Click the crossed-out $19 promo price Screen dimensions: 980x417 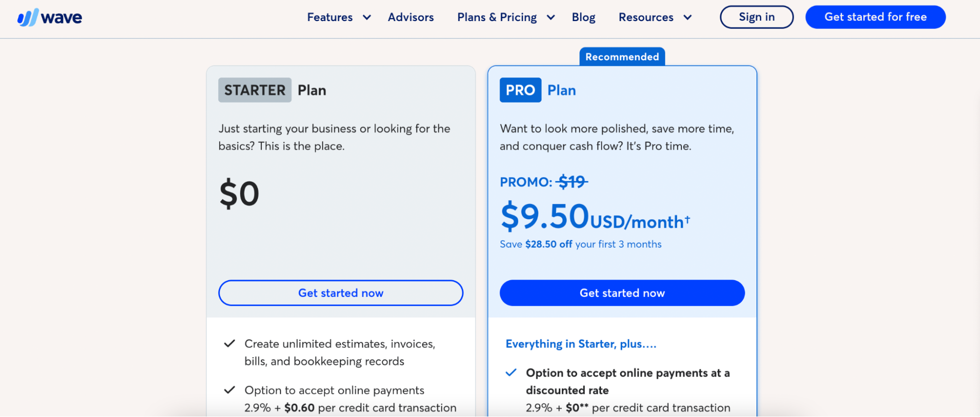pyautogui.click(x=571, y=182)
